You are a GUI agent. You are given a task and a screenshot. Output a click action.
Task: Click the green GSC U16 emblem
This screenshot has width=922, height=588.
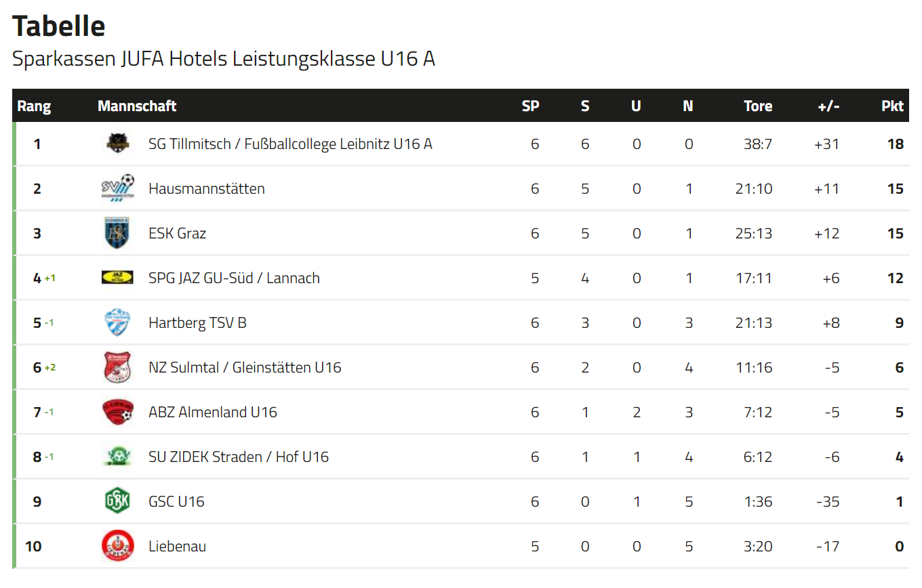point(117,501)
